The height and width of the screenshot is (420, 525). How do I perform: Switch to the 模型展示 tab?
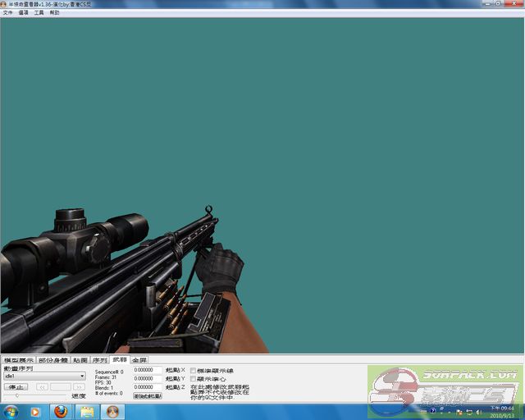[x=18, y=360]
